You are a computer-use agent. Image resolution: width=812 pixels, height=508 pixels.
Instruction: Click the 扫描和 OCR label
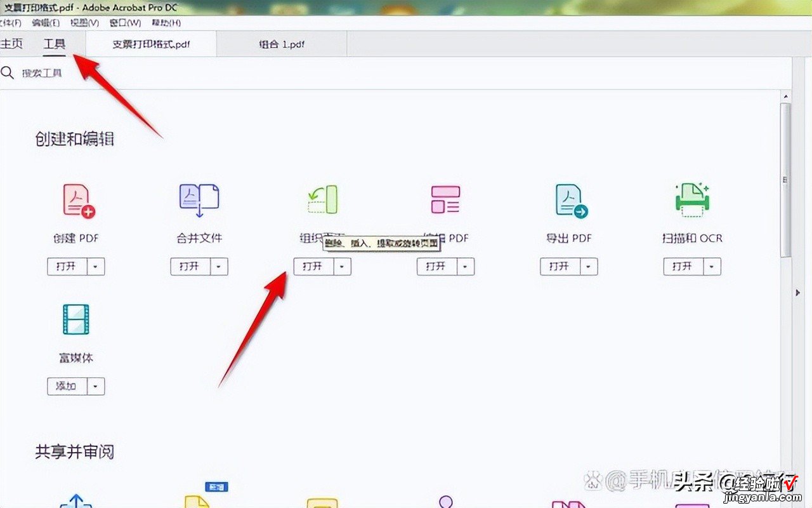692,239
